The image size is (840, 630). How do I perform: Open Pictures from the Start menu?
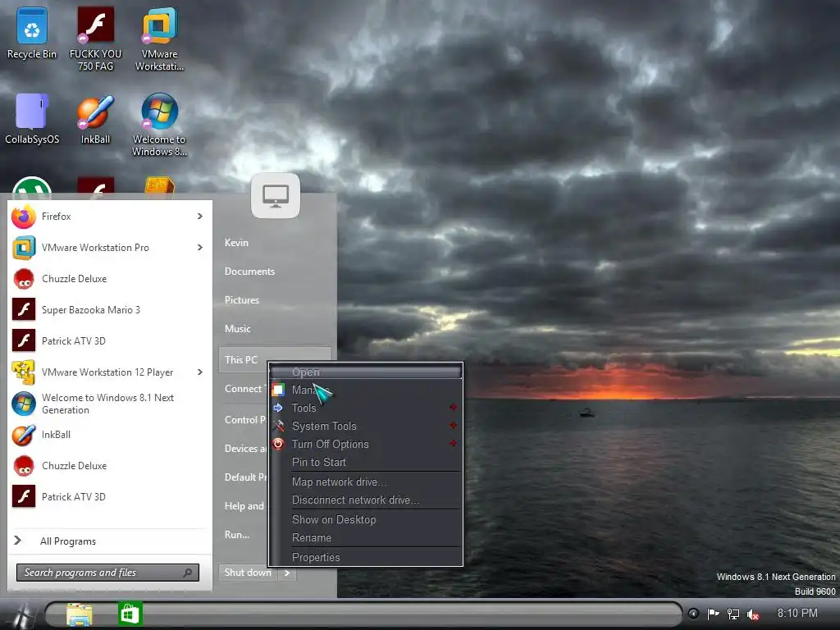(242, 300)
